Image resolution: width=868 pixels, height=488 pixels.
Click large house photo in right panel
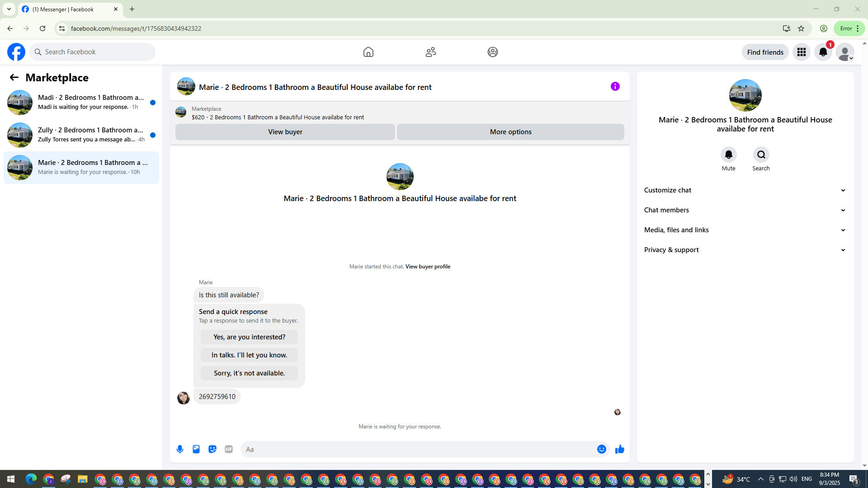point(745,95)
